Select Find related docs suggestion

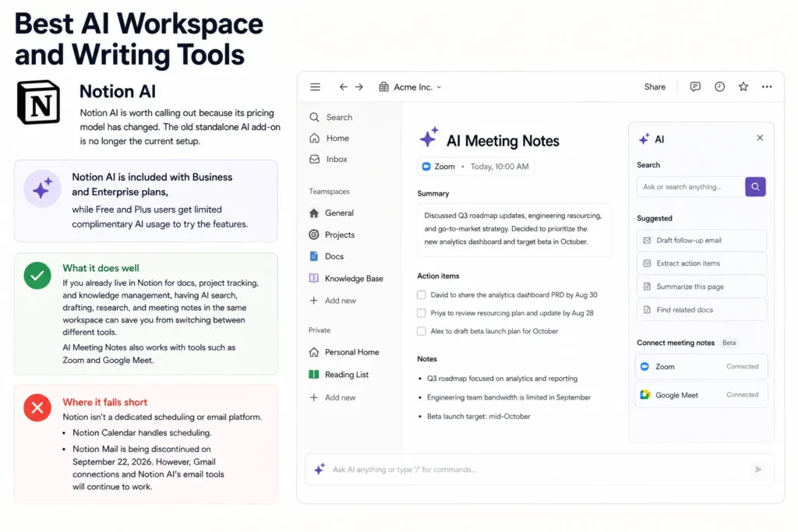pos(701,310)
